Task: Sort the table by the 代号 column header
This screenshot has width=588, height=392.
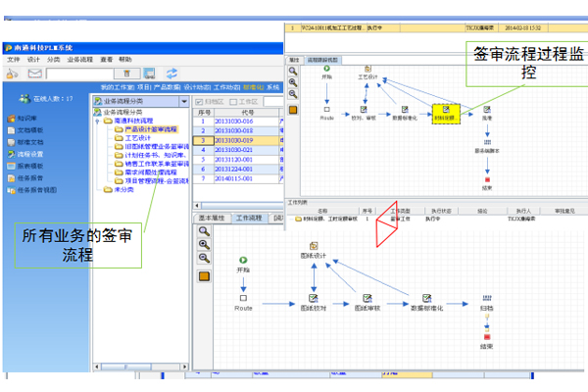Action: [x=247, y=112]
